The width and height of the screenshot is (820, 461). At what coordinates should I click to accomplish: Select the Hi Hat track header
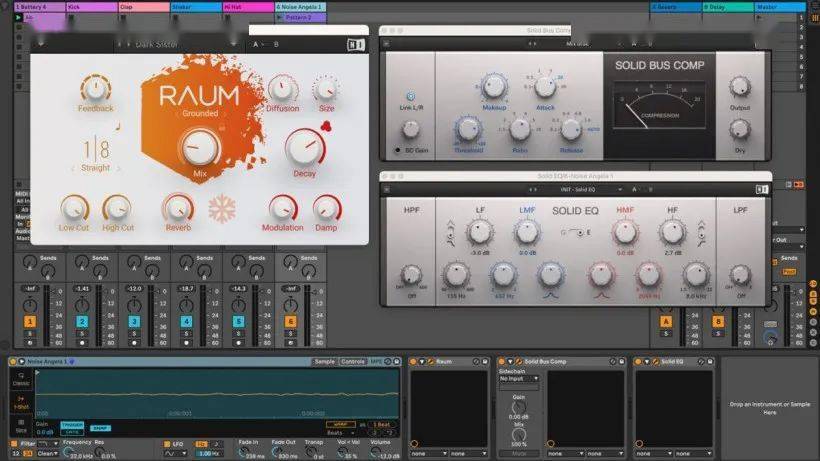245,7
